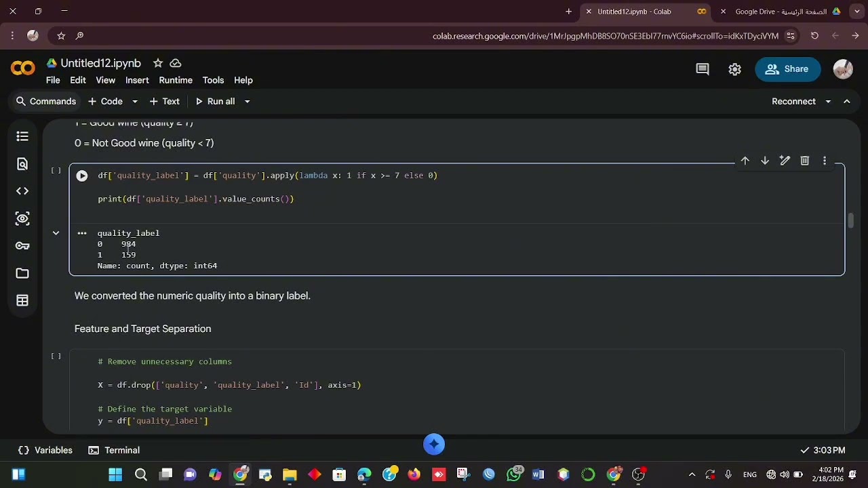Open more cell actions three-dot menu
The height and width of the screenshot is (488, 868).
825,161
